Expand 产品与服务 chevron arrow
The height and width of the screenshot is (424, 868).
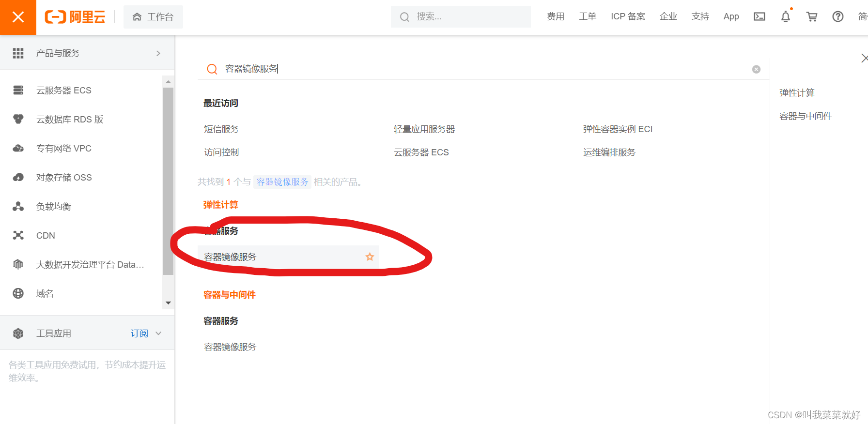(x=158, y=53)
